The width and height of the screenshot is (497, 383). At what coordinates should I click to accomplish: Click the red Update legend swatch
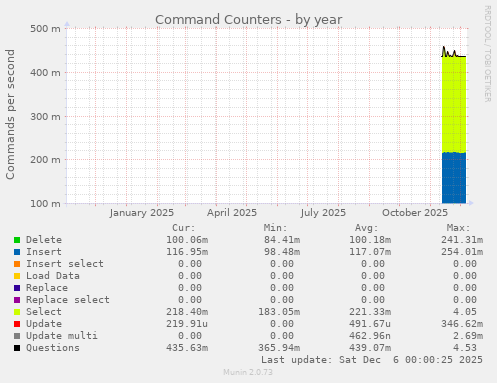click(x=17, y=324)
